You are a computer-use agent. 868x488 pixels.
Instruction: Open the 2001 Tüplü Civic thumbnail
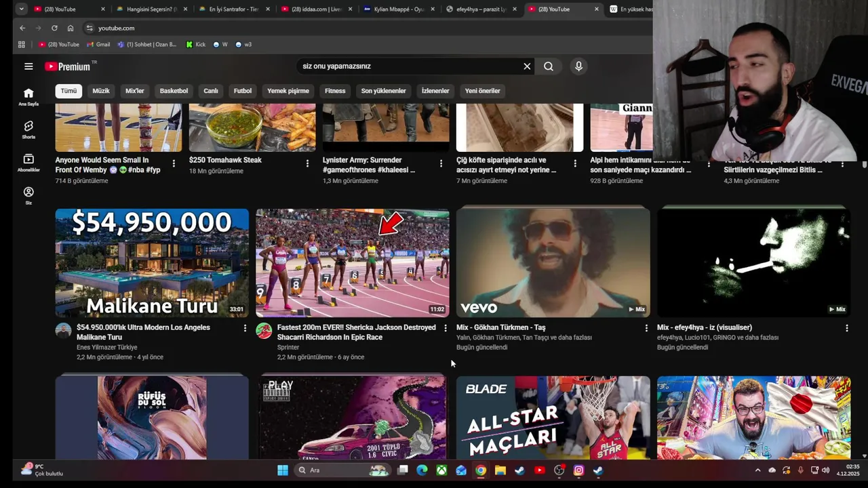tap(353, 418)
